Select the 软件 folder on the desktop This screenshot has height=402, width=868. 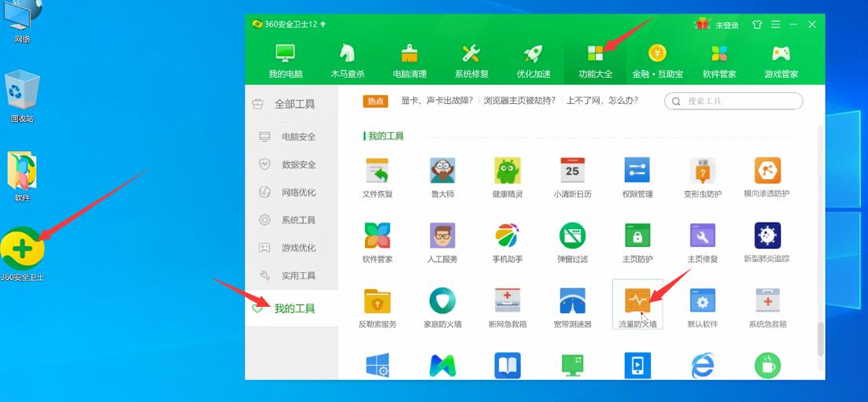(x=22, y=175)
